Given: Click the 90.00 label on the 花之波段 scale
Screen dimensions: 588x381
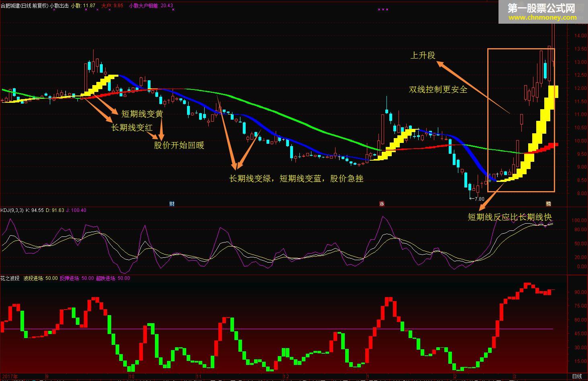Looking at the screenshot, I should pos(580,292).
